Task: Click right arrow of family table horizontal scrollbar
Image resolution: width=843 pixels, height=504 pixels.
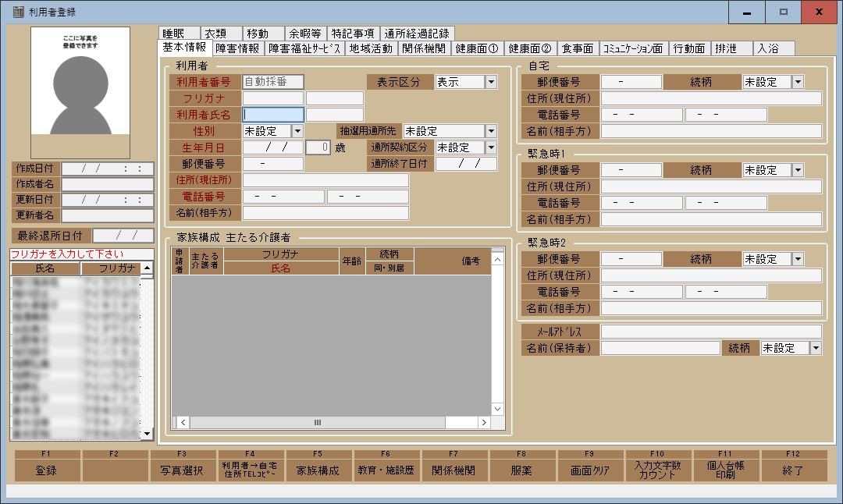Action: tap(484, 422)
